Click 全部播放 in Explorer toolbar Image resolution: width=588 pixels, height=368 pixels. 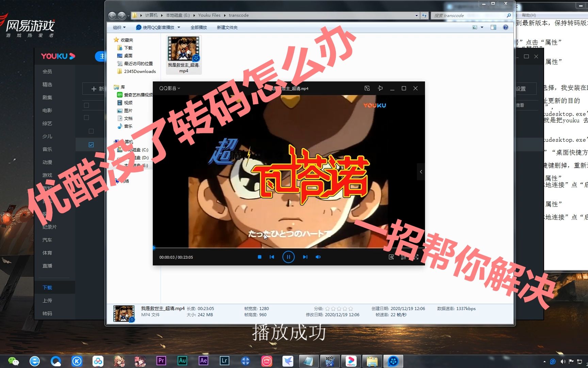click(199, 27)
